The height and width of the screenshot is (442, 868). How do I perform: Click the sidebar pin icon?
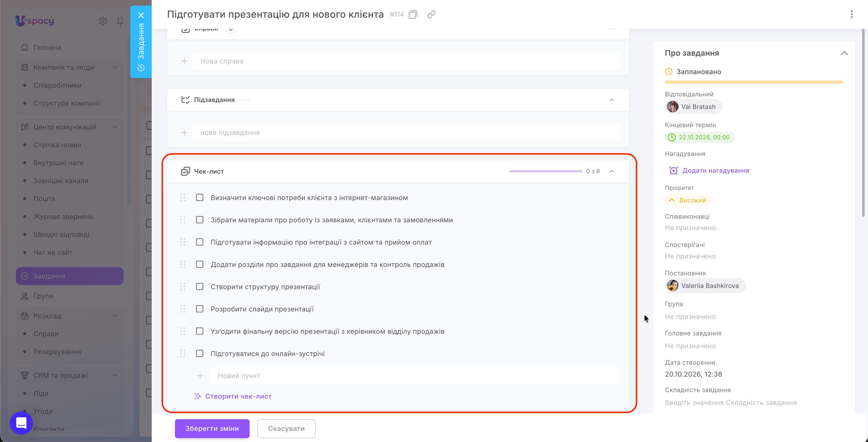120,22
